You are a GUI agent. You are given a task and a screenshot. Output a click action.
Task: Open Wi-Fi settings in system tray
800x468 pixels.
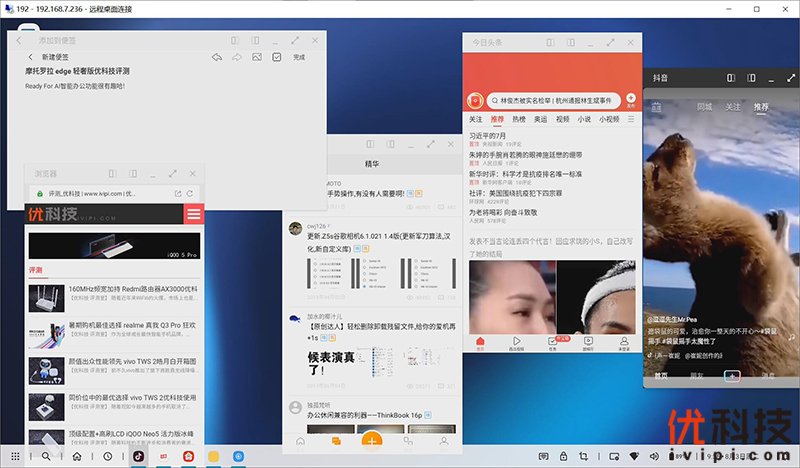634,456
